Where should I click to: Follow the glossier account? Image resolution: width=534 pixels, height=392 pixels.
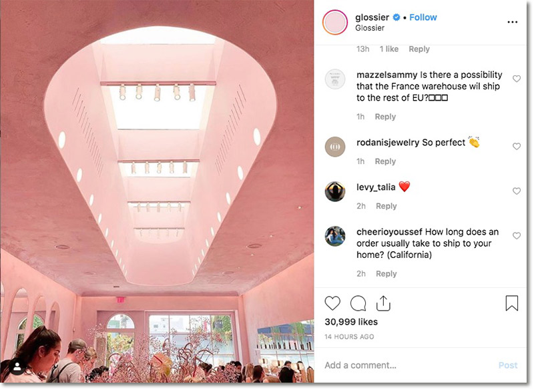click(423, 17)
